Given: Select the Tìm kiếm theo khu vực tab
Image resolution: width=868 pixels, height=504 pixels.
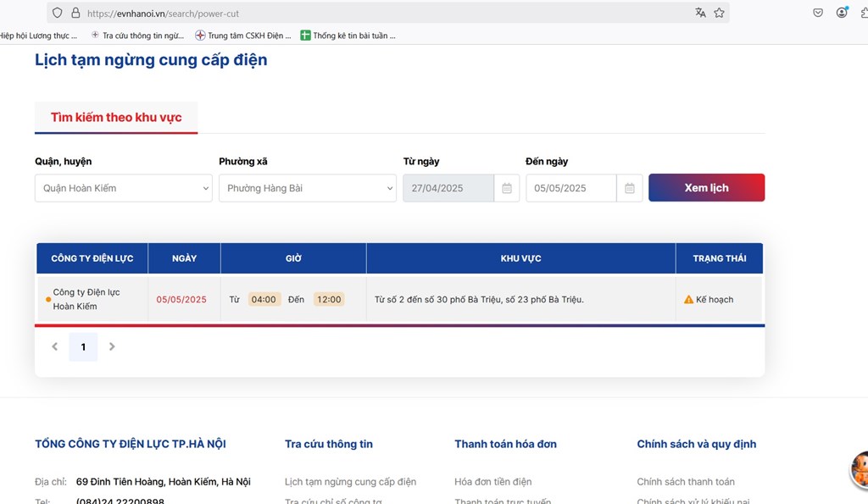Looking at the screenshot, I should 116,118.
